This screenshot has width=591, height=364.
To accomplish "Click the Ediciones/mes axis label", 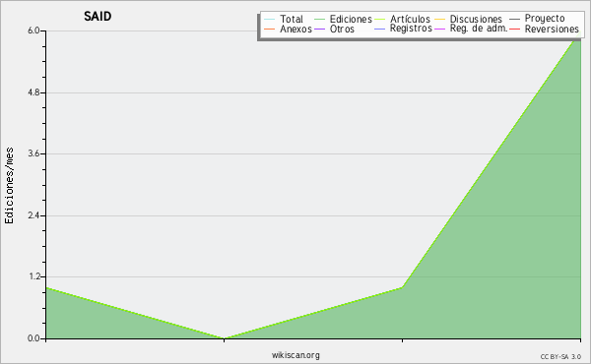I will pyautogui.click(x=9, y=186).
